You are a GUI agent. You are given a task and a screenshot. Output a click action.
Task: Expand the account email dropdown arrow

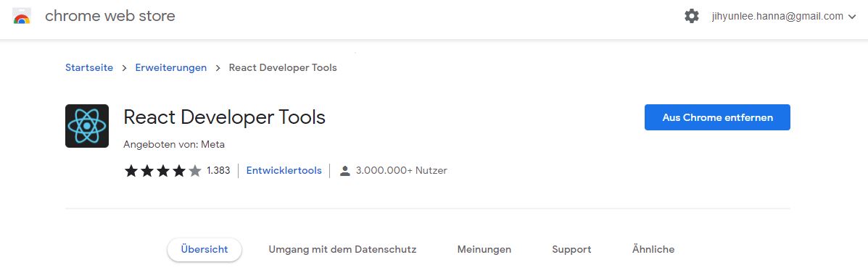[852, 17]
